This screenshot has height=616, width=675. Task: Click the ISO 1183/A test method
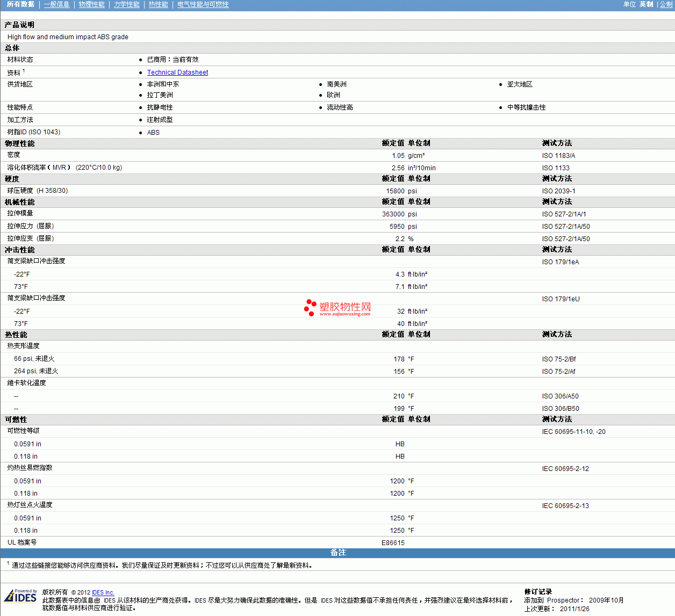558,156
